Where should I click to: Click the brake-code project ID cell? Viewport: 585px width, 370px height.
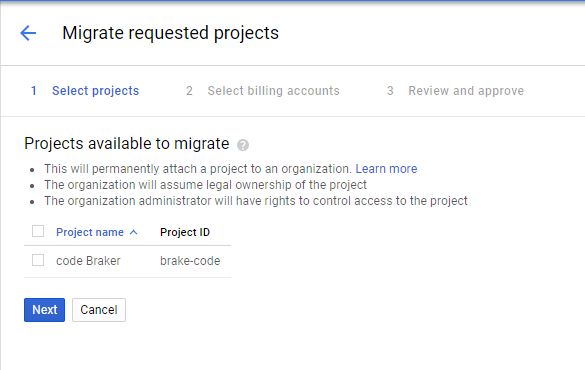[190, 261]
